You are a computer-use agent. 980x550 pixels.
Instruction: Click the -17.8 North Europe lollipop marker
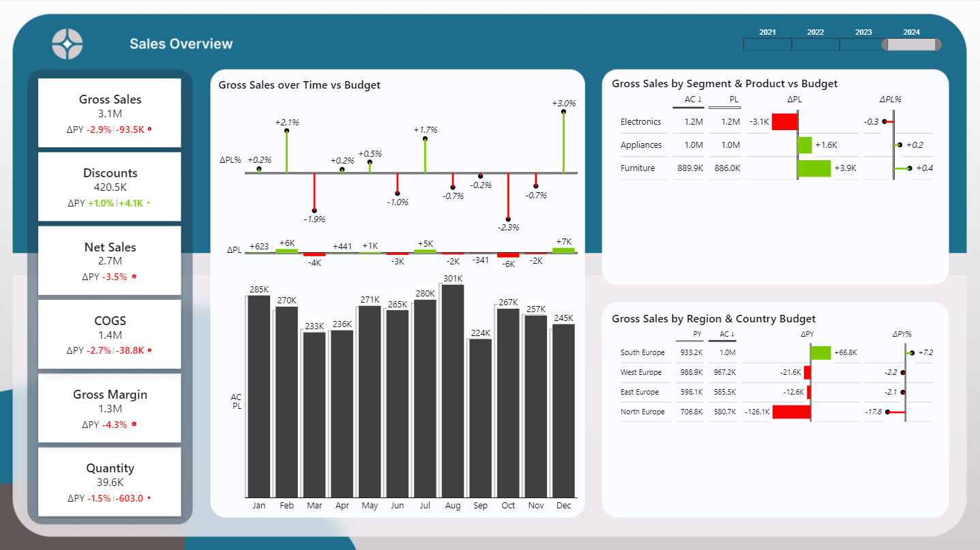coord(887,412)
